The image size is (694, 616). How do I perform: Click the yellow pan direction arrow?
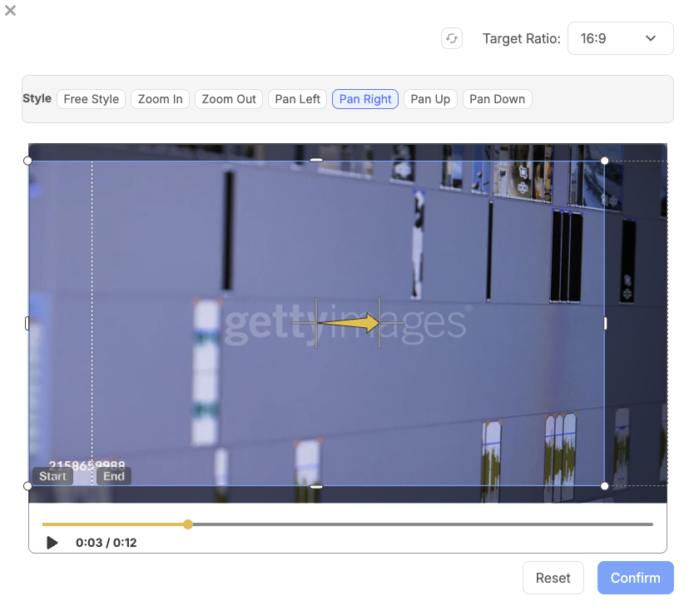(349, 323)
